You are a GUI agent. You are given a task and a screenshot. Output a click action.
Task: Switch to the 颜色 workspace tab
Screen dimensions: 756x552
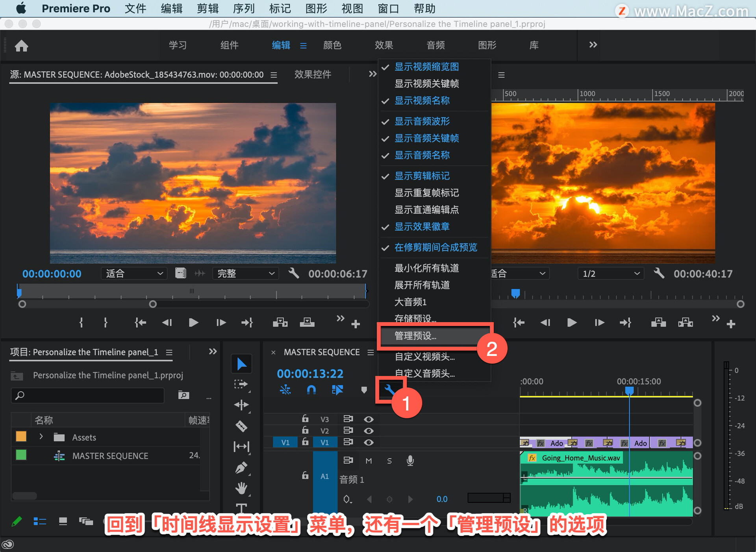point(332,45)
